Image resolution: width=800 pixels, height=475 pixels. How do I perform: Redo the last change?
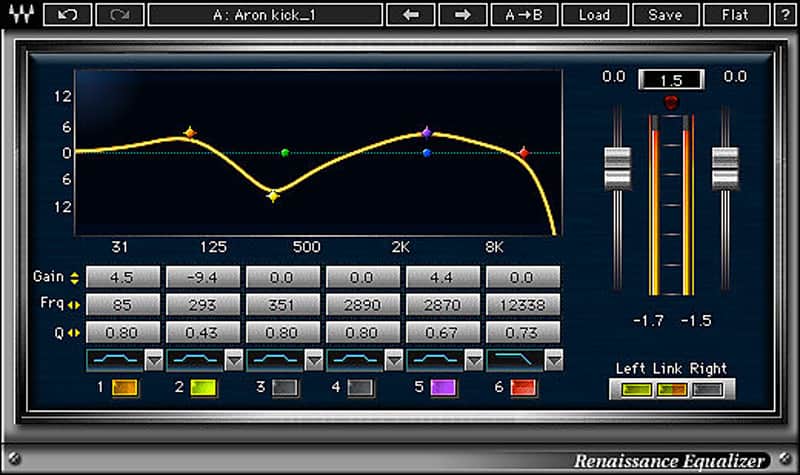click(120, 15)
